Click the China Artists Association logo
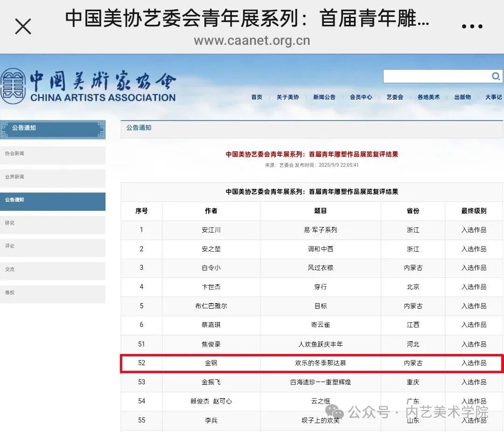The width and height of the screenshot is (504, 432). click(89, 86)
